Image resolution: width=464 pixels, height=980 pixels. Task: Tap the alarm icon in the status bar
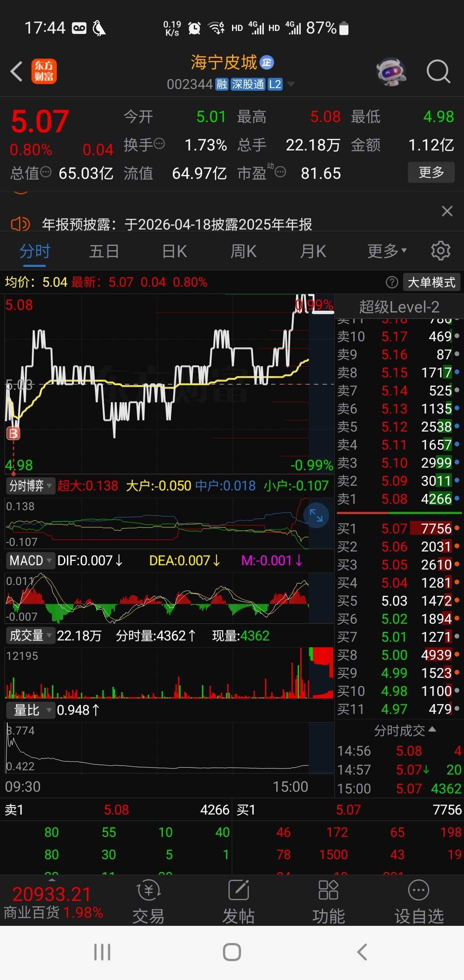pyautogui.click(x=194, y=28)
